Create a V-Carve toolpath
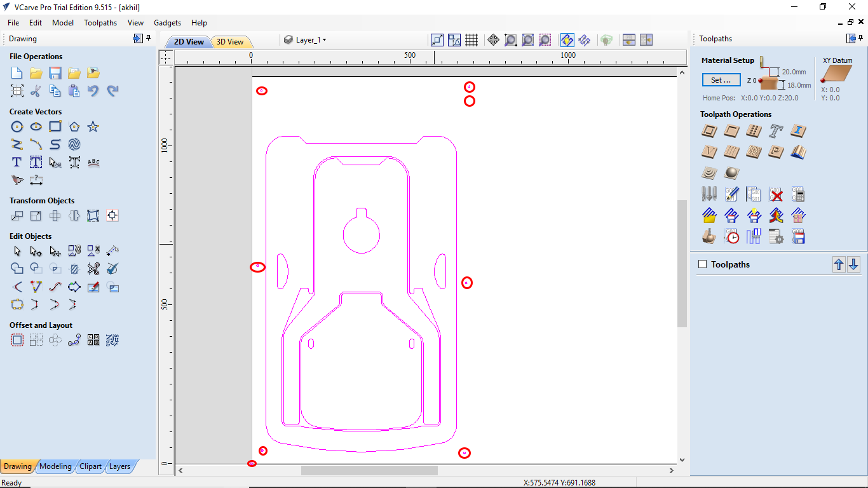The height and width of the screenshot is (488, 868). (710, 151)
